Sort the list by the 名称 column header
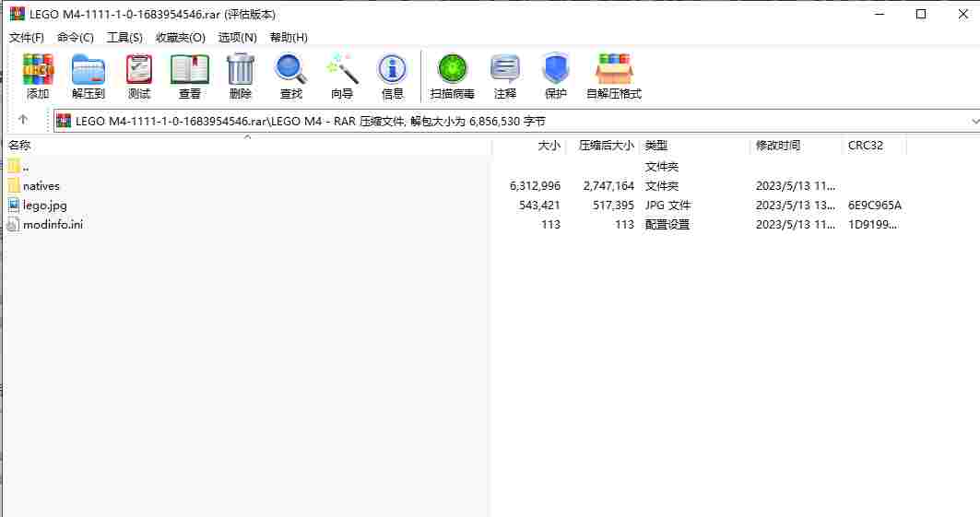 tap(247, 146)
